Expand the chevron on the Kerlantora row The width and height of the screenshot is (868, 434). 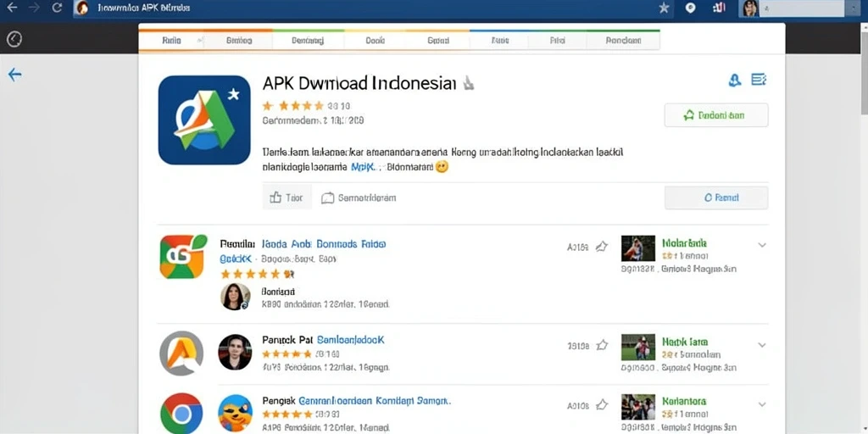(x=762, y=404)
